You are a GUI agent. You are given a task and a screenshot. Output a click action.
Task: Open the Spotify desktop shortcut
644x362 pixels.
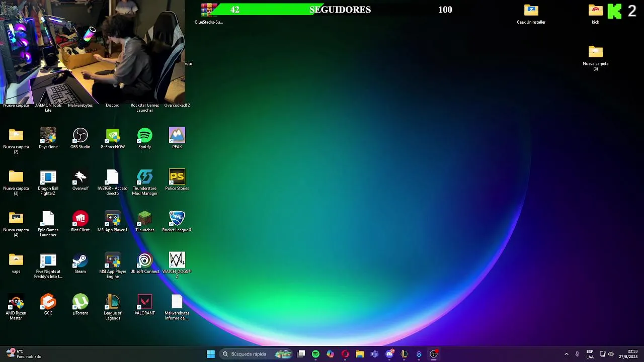(x=145, y=138)
